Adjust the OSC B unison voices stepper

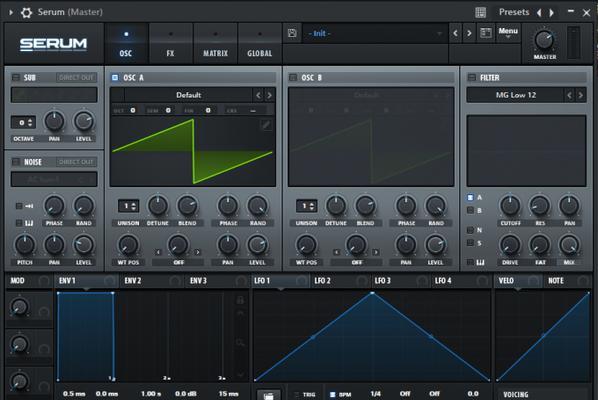point(307,206)
